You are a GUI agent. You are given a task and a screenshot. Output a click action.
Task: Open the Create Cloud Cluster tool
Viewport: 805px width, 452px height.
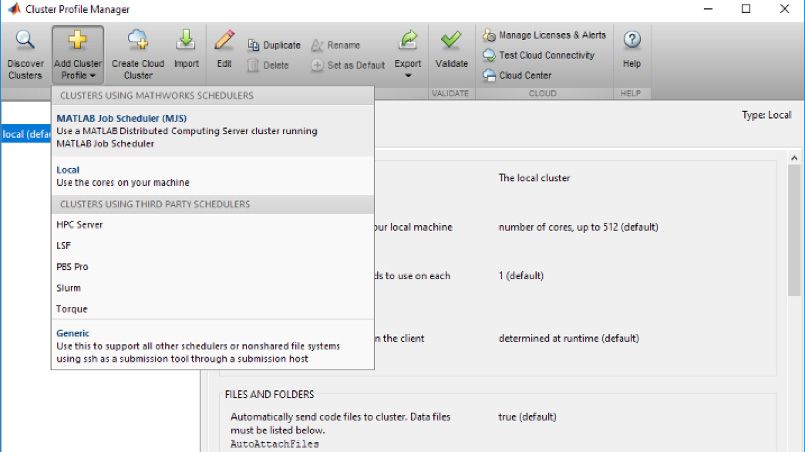138,41
